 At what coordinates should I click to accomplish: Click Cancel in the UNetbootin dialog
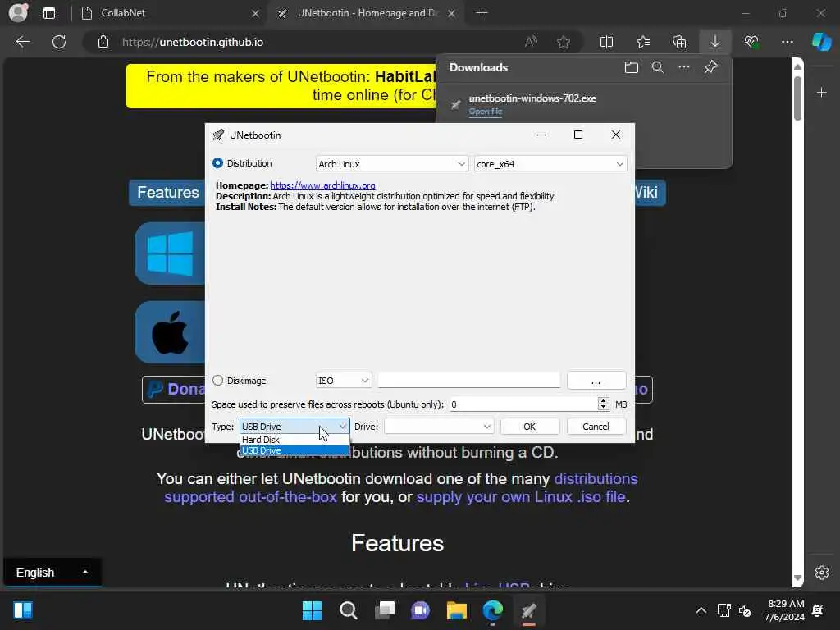click(596, 427)
